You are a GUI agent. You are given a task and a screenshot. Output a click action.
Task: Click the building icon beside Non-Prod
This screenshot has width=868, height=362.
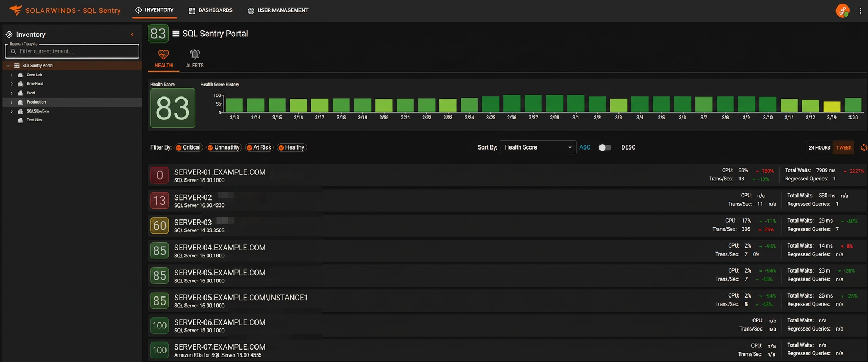(21, 84)
